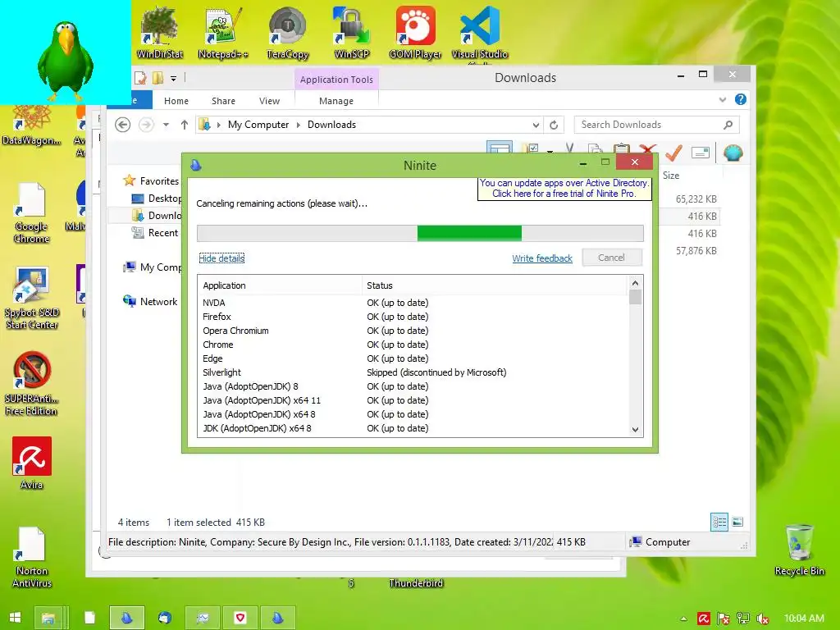Go up one folder level
The width and height of the screenshot is (840, 630).
pyautogui.click(x=185, y=125)
